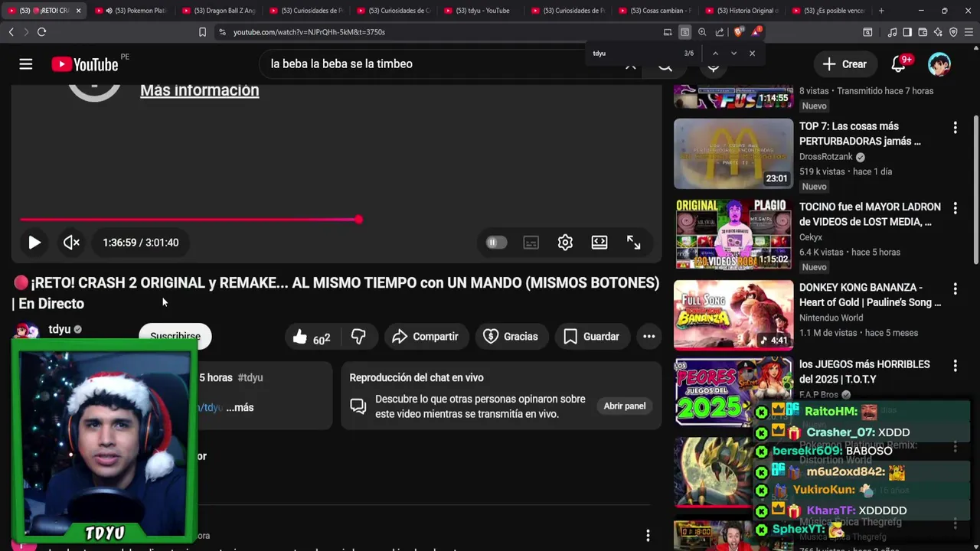This screenshot has width=980, height=551.
Task: Open account avatar menu
Action: (x=939, y=64)
